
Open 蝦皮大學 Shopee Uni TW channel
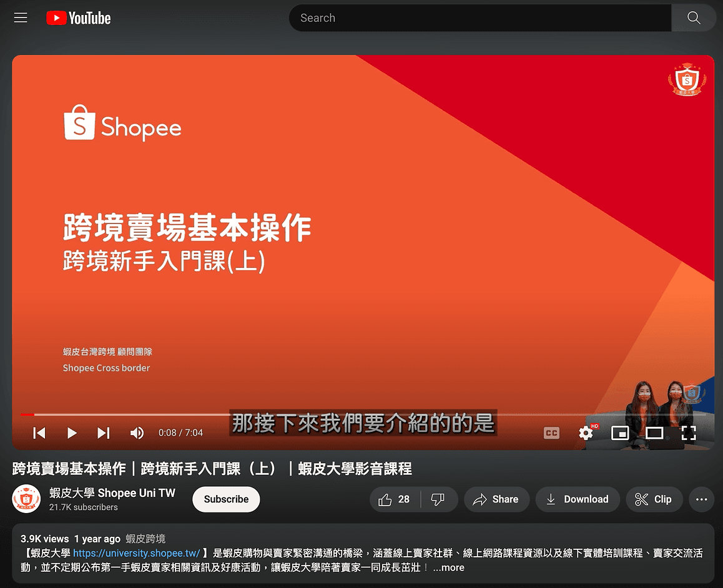click(112, 493)
